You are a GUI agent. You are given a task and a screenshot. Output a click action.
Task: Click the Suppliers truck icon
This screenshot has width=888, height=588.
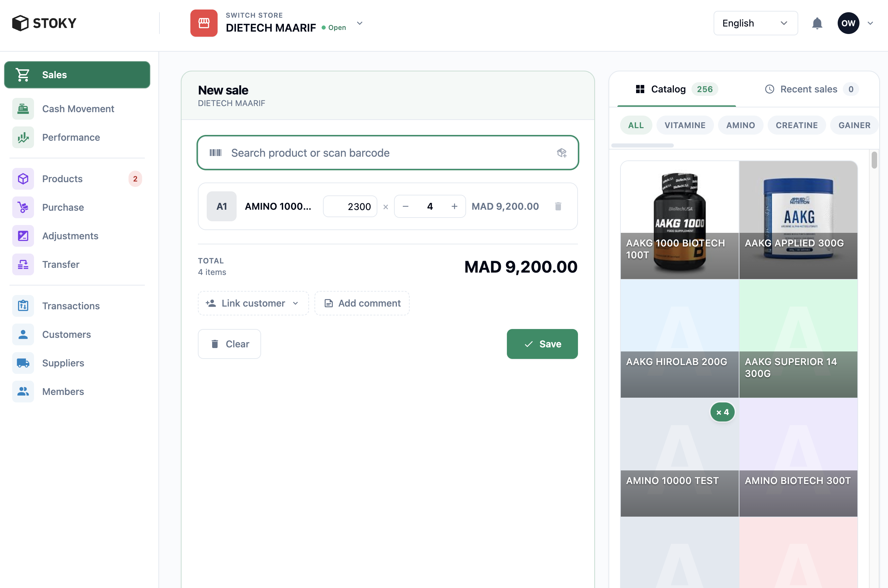(23, 363)
